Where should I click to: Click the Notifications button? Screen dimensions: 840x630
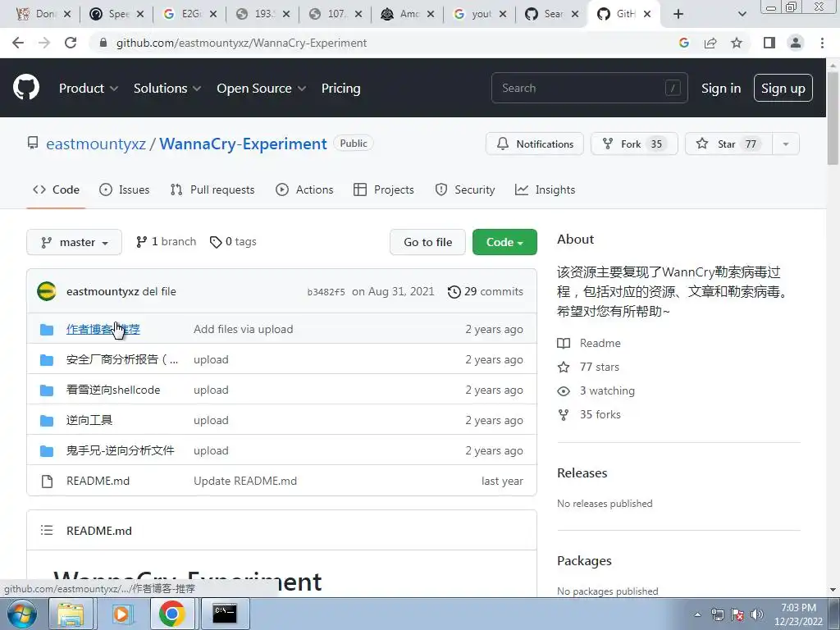(x=535, y=144)
